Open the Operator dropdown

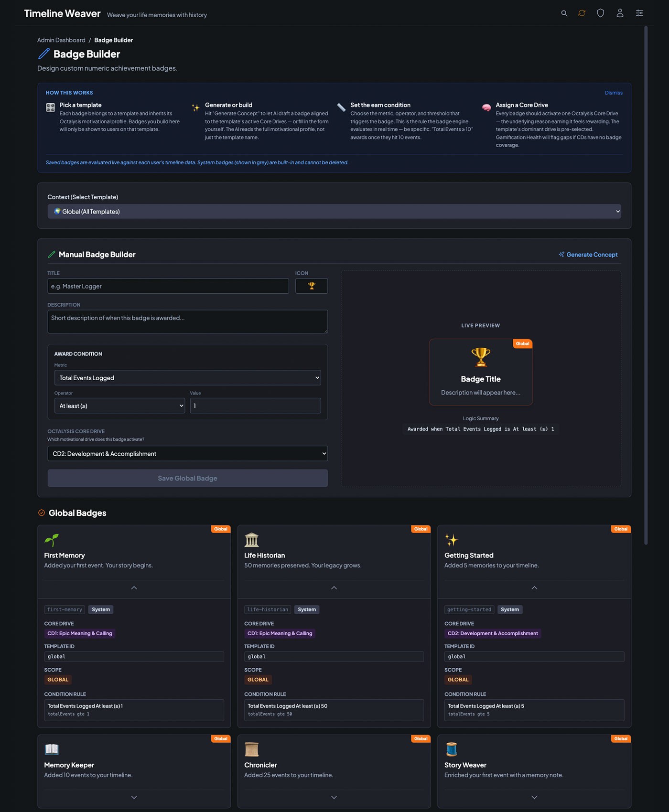point(119,406)
